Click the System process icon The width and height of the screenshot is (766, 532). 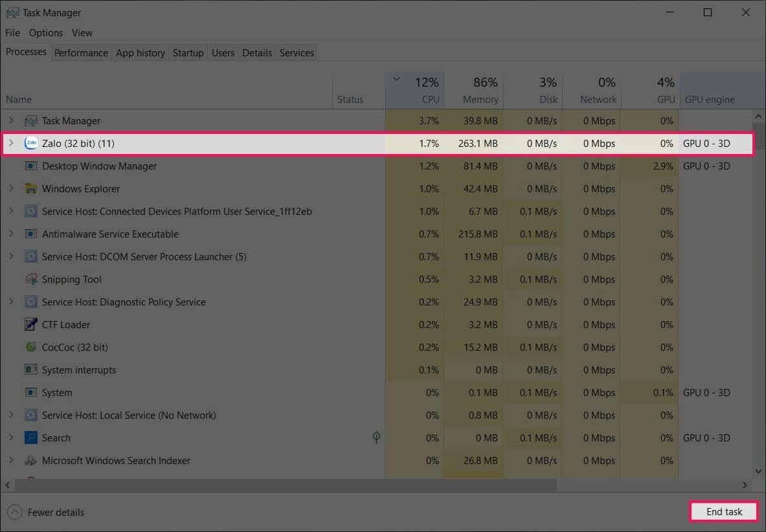tap(31, 392)
